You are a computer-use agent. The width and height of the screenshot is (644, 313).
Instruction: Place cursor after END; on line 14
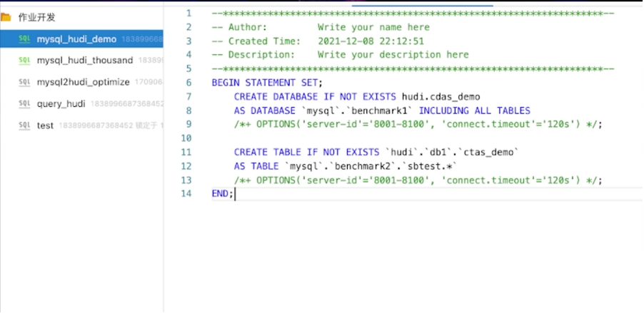coord(234,194)
